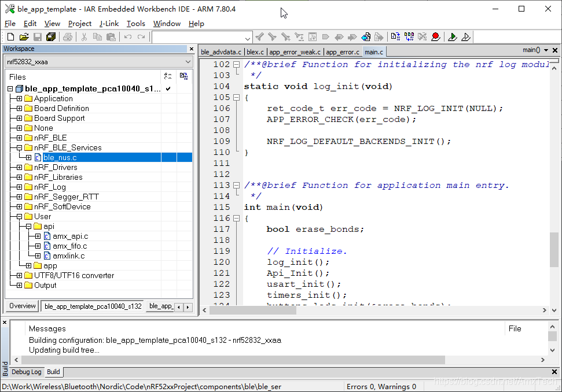Screen dimensions: 562x392
Task: Click the checkmark beside the ble_app_template_pca10040 project
Action: click(168, 89)
